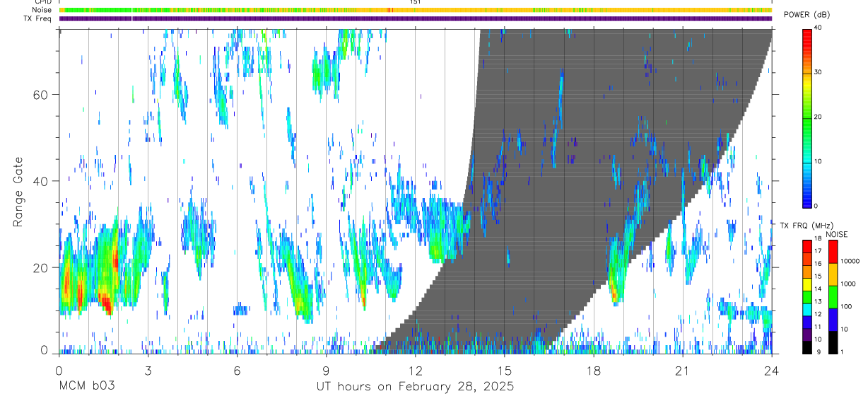
Task: Select the 21 tick on UT hours axis
Action: coord(683,369)
